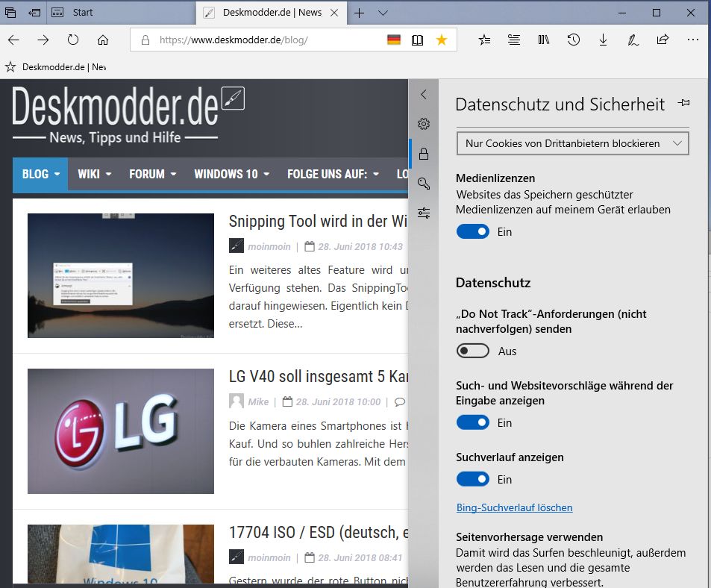Open the cookies dropdown Nur Cookies von Drittanbietern
711x588 pixels.
click(x=573, y=143)
